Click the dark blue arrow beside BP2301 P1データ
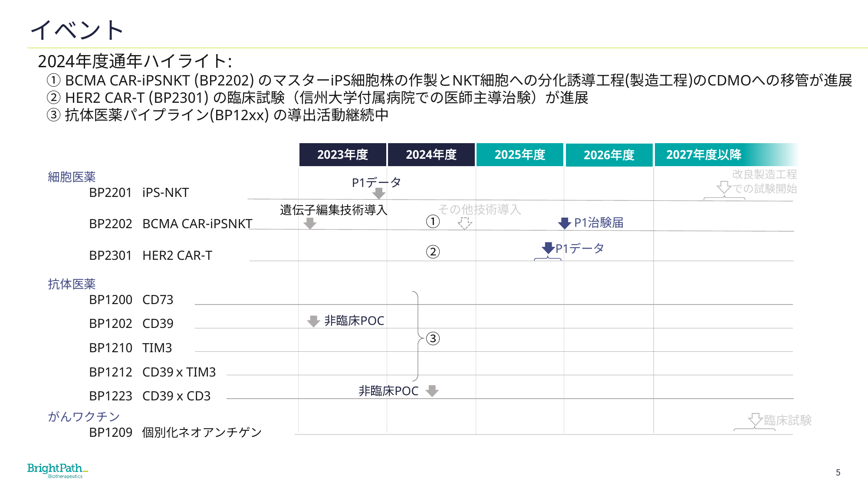Screen dimensions: 868x488 [548, 248]
